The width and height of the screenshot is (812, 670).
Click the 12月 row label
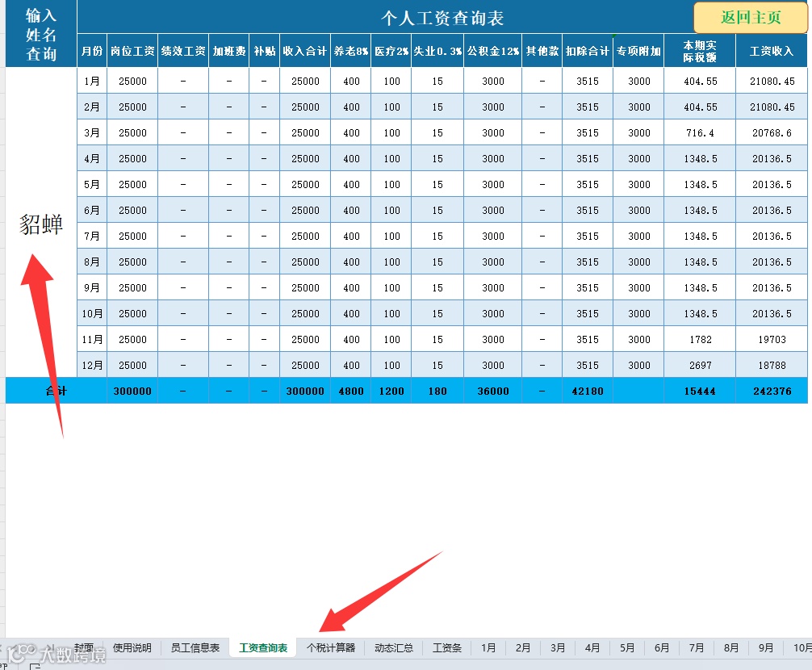92,365
